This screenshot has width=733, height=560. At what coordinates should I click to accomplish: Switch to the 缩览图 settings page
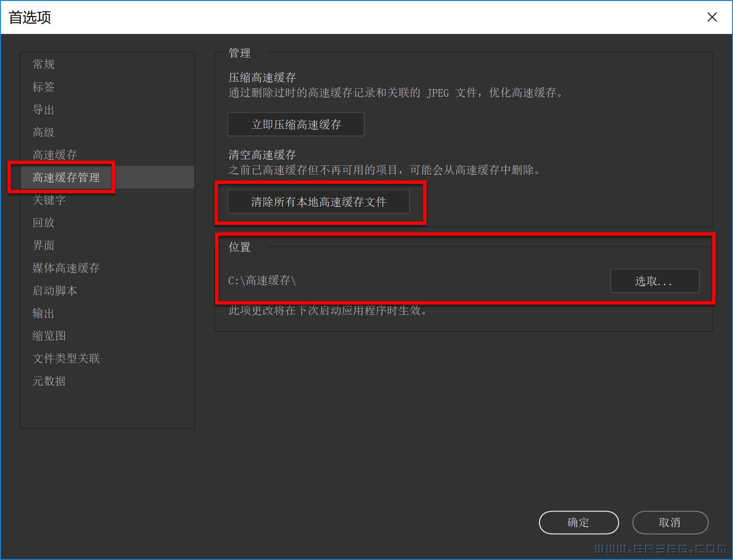tap(49, 336)
